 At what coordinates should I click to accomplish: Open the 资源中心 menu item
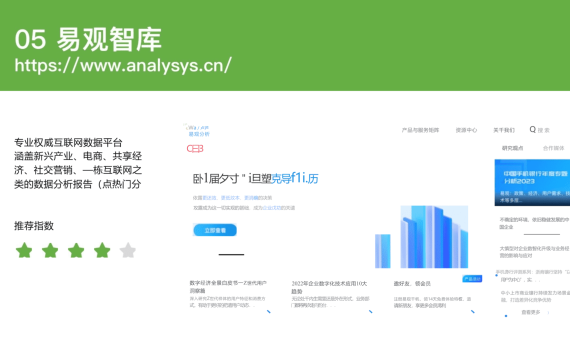(466, 130)
